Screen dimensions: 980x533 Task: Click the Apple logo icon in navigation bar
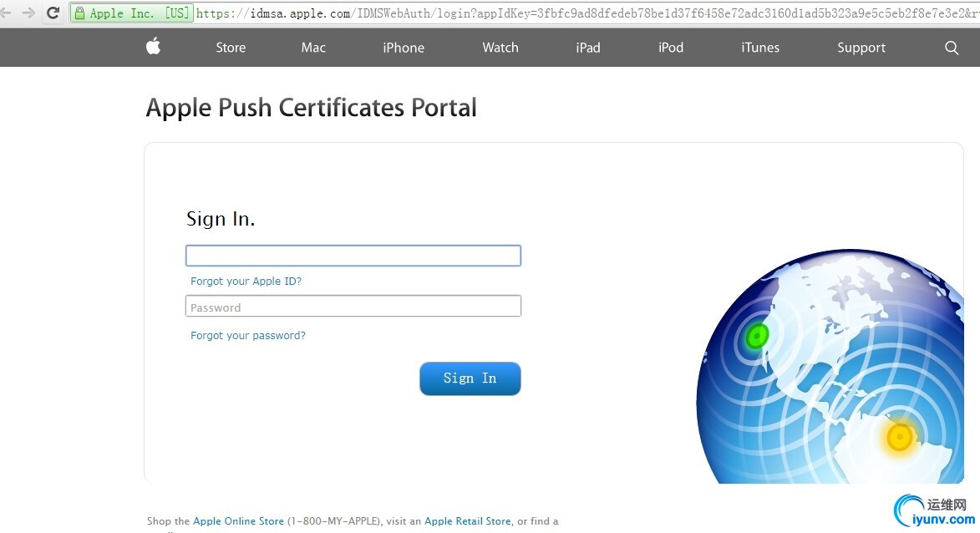(x=153, y=46)
